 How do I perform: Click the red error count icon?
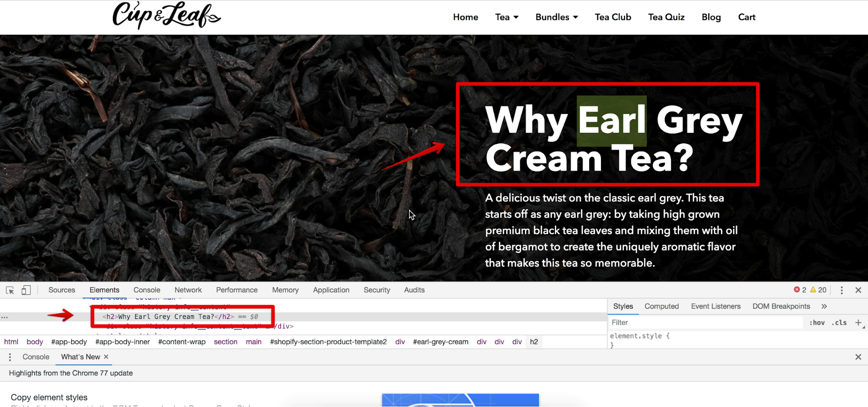[x=797, y=290]
